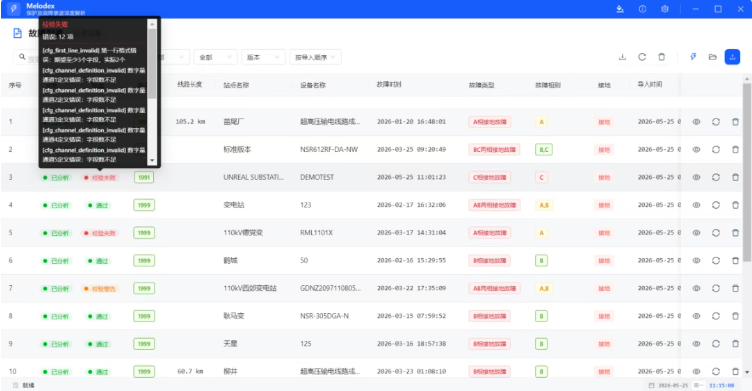Click the A,B phase tag in row 7

tap(544, 288)
